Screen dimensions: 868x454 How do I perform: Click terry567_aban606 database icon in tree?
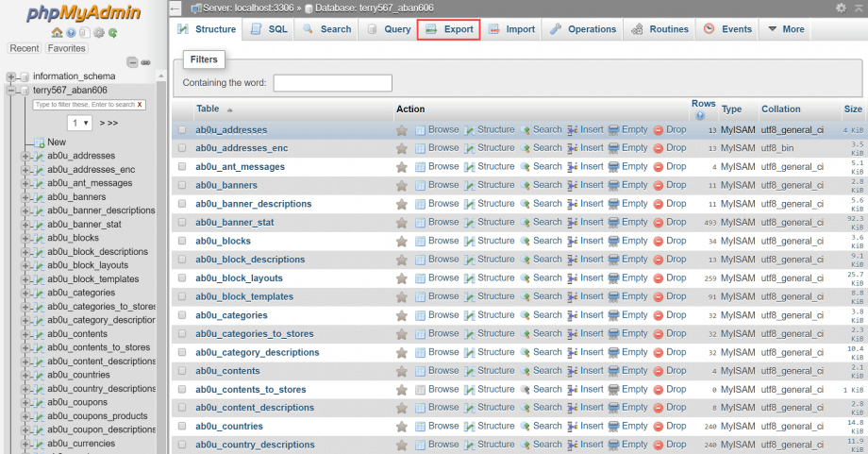25,91
